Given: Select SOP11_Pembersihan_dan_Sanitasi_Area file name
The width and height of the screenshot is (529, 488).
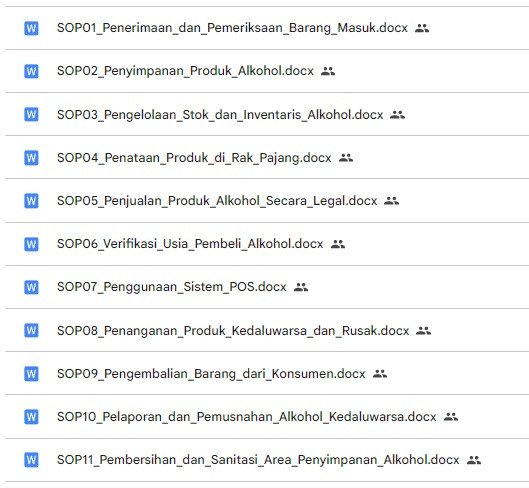Looking at the screenshot, I should [258, 460].
